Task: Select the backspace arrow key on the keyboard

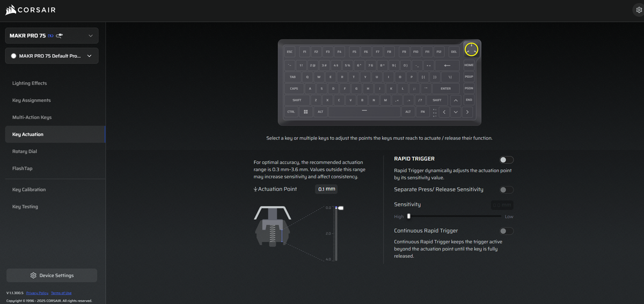Action: 448,65
